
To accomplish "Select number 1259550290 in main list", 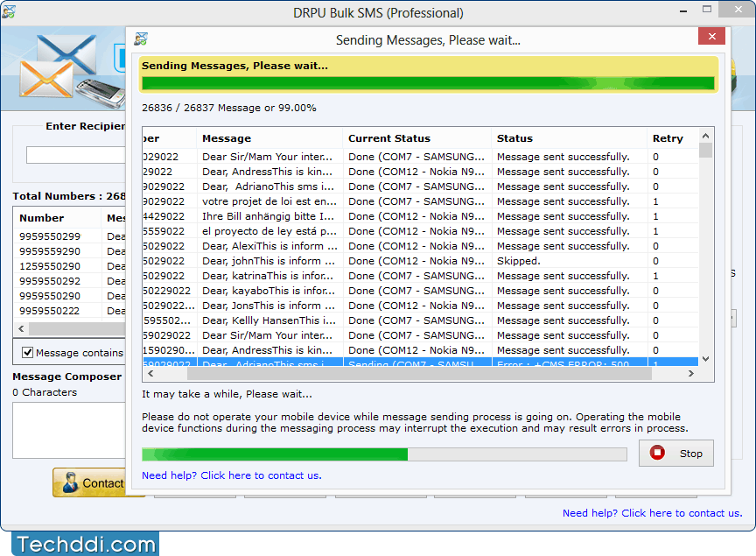I will pos(50,266).
